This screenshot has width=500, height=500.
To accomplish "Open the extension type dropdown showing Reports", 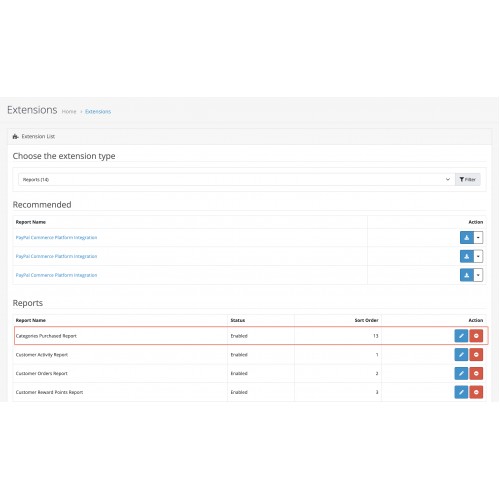I will tap(236, 179).
